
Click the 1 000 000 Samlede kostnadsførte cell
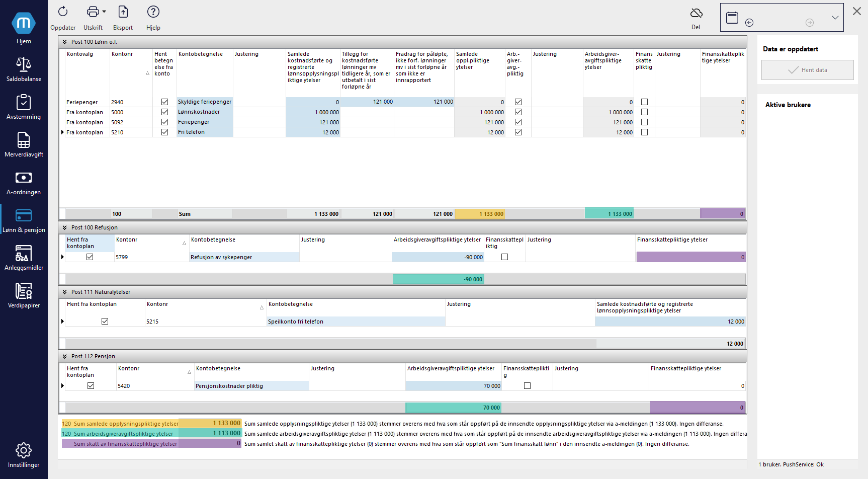pos(313,112)
